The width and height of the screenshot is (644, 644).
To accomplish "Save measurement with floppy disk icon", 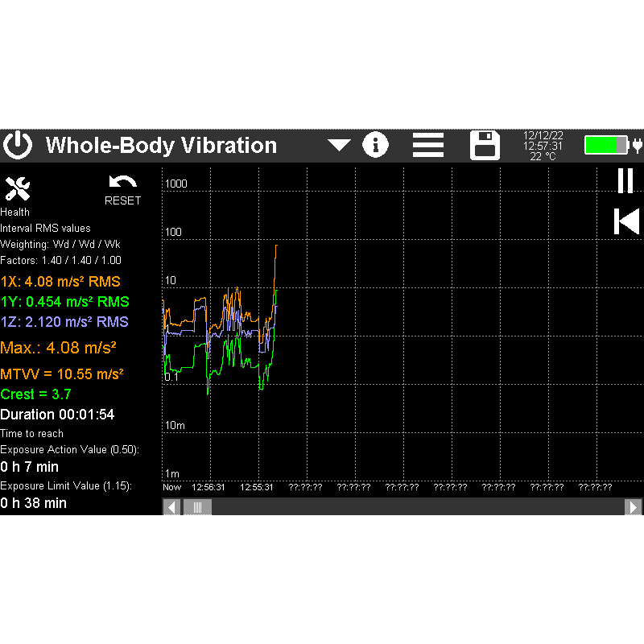I will [485, 145].
